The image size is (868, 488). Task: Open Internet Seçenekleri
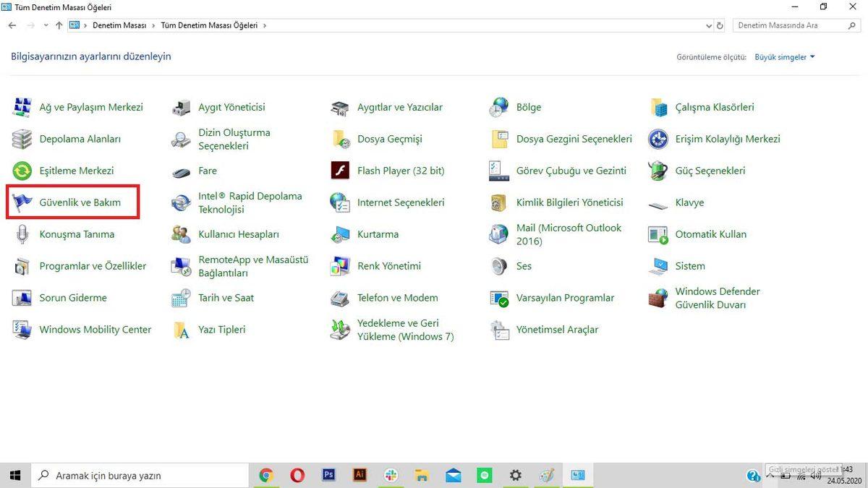(x=400, y=202)
